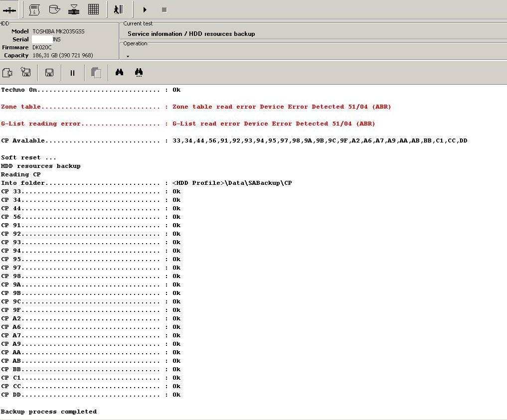
Task: Click the 'Reading CP' log line
Action: pos(21,174)
